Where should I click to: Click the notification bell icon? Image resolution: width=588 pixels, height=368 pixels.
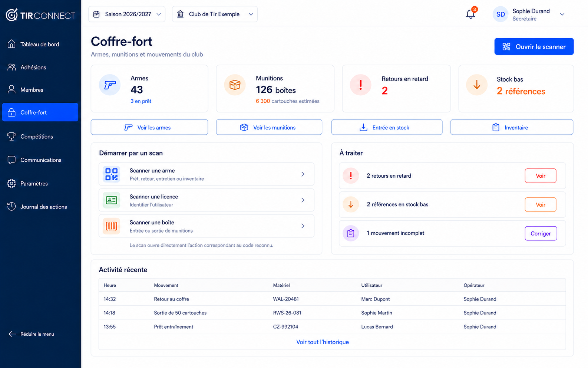coord(470,14)
